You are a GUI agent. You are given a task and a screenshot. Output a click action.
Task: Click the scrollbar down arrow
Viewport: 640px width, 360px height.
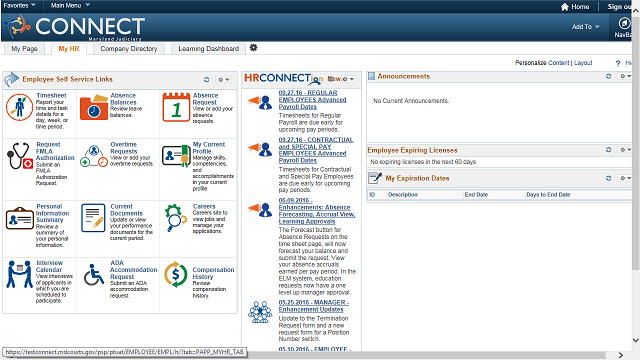point(636,340)
